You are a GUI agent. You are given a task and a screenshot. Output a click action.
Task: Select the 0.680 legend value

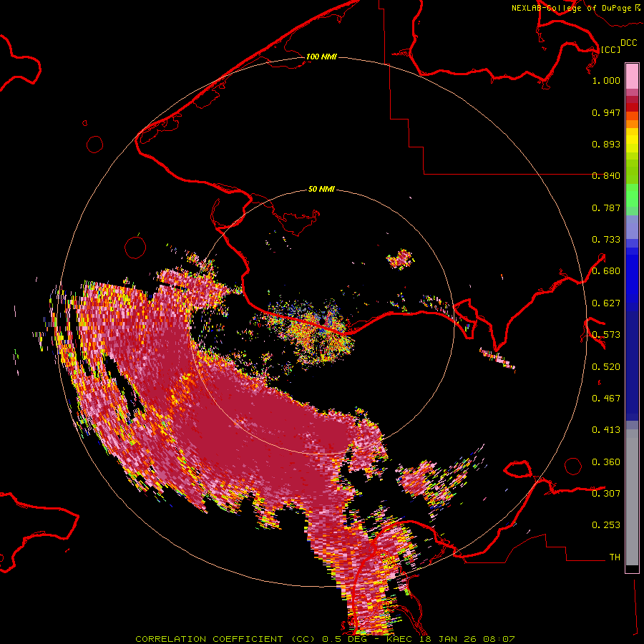606,271
